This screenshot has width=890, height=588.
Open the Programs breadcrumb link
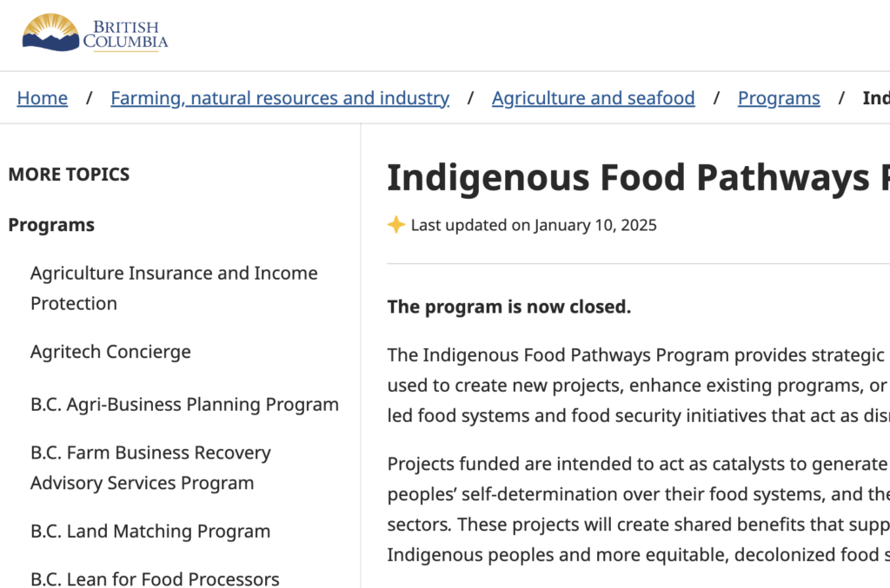click(x=779, y=98)
